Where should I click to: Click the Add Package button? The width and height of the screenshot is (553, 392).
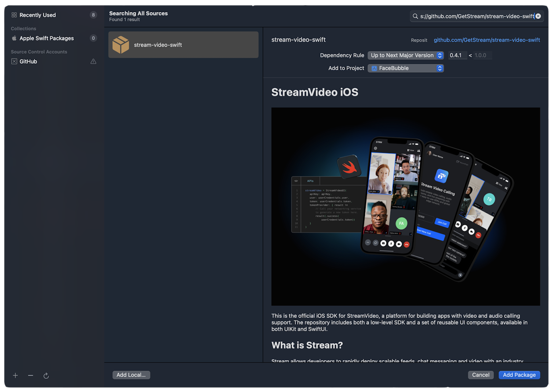coord(519,375)
